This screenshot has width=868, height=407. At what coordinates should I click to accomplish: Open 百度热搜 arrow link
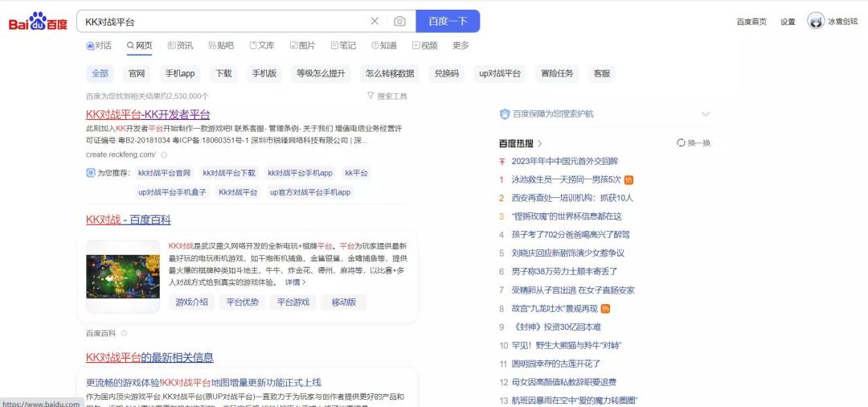click(x=540, y=143)
